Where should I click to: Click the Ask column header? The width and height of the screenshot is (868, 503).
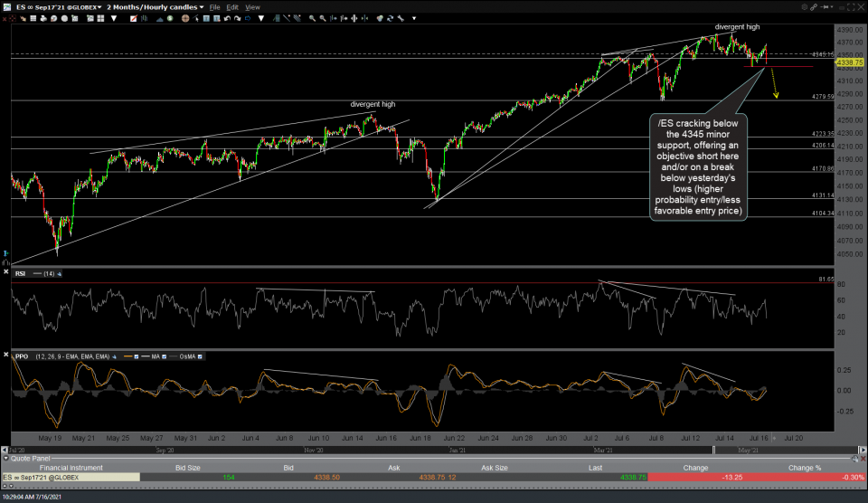pyautogui.click(x=393, y=468)
